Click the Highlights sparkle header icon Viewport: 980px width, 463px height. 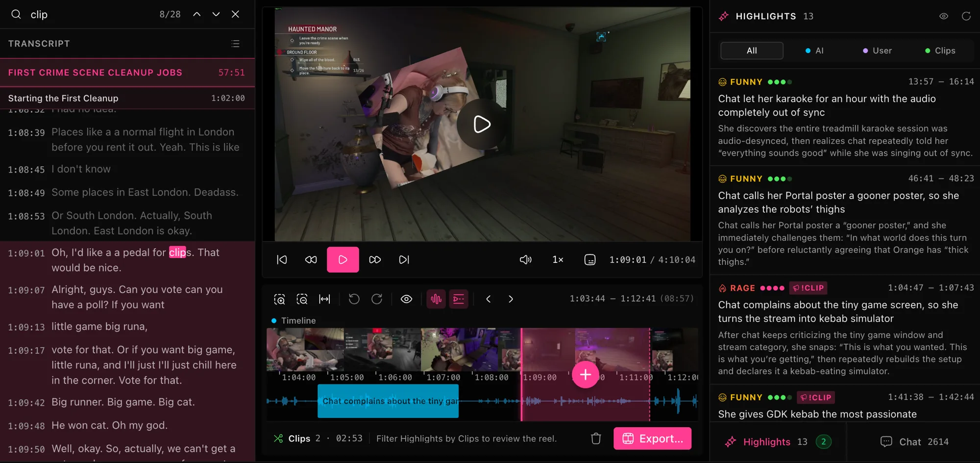click(x=724, y=16)
